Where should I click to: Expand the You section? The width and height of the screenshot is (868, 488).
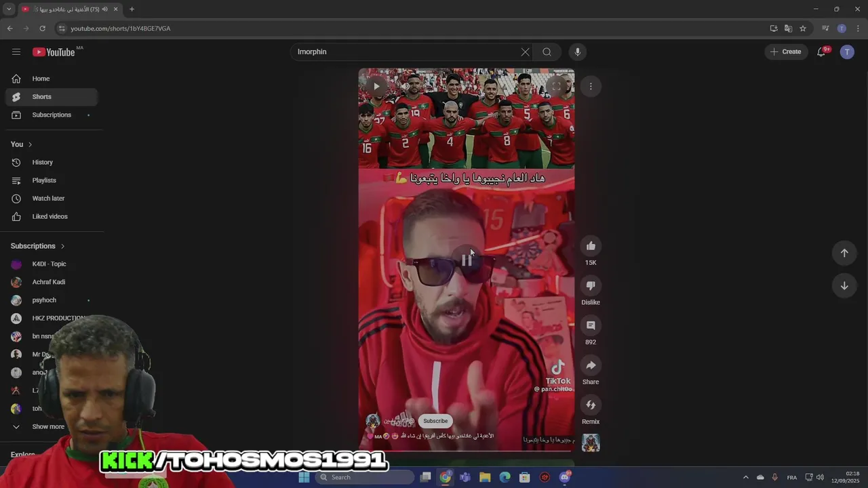click(x=22, y=144)
